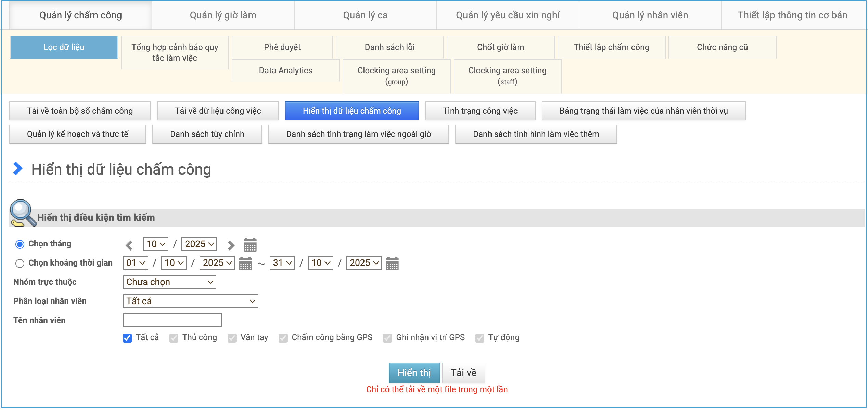Click the Tên nhân viên text field
This screenshot has width=868, height=410.
pyautogui.click(x=172, y=320)
